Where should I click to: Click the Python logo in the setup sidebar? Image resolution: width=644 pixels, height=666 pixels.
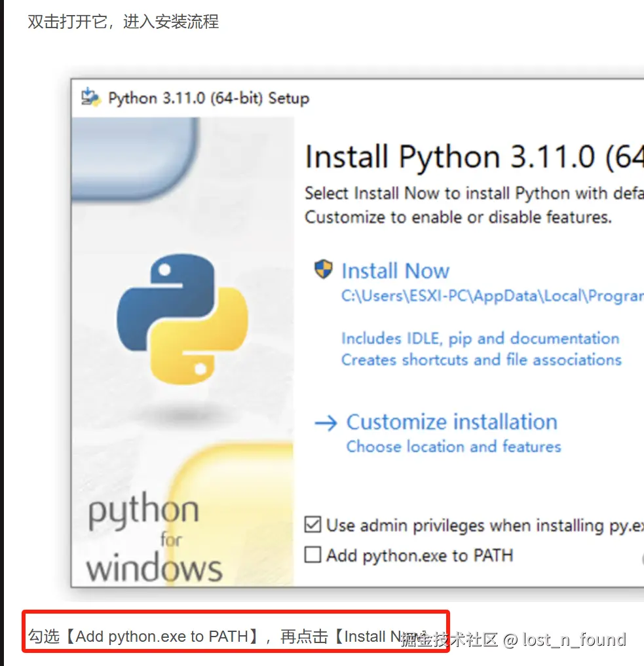coord(182,319)
